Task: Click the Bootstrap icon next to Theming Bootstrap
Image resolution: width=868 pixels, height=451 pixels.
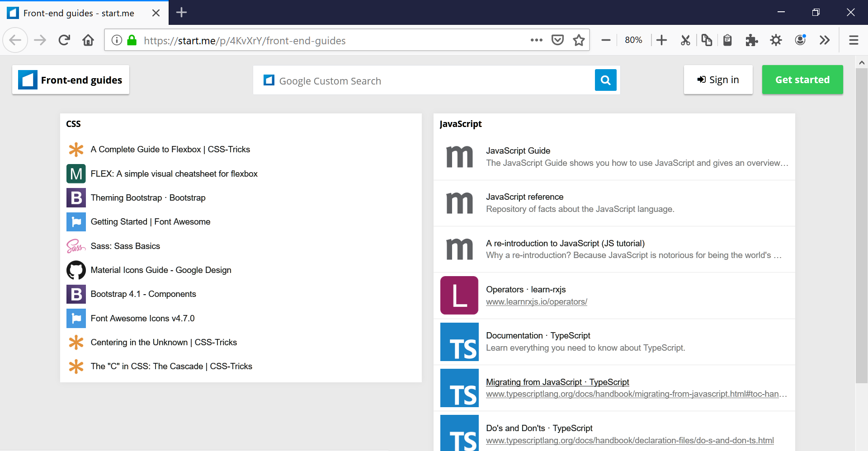Action: [76, 197]
